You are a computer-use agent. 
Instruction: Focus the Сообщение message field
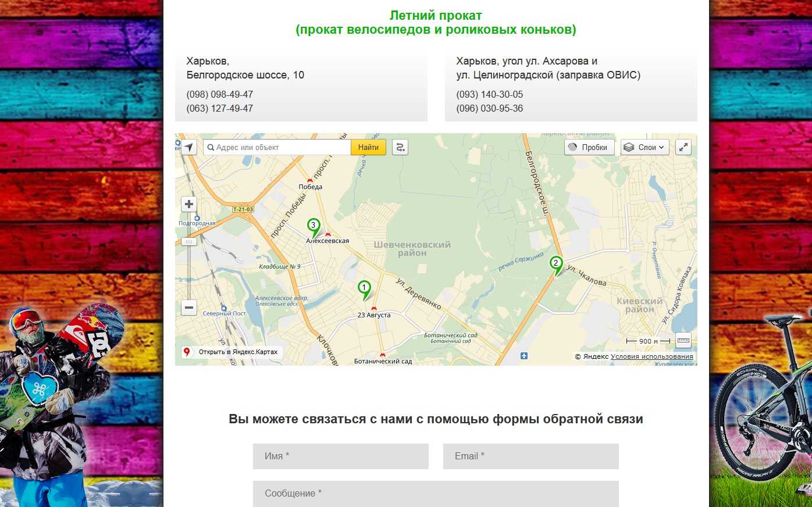[436, 494]
